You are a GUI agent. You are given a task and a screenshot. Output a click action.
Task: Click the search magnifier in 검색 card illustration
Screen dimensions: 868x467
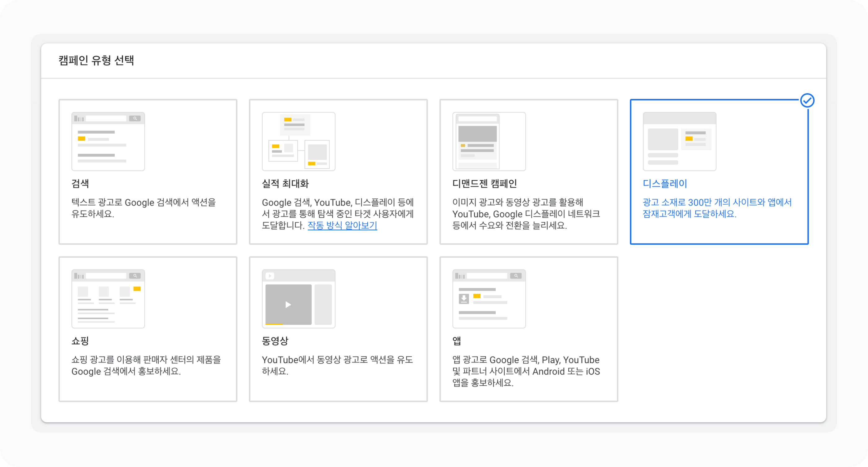pos(135,118)
